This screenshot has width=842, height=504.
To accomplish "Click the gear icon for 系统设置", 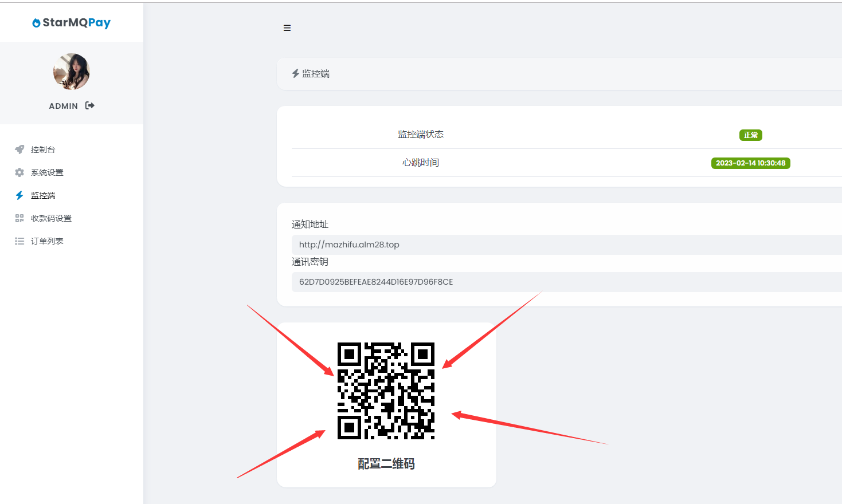I will pos(19,172).
